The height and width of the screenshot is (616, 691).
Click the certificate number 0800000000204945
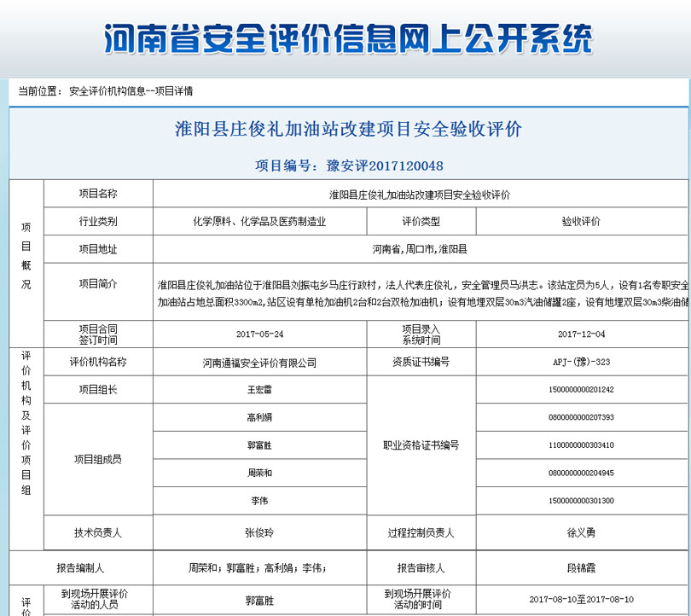[x=581, y=473]
